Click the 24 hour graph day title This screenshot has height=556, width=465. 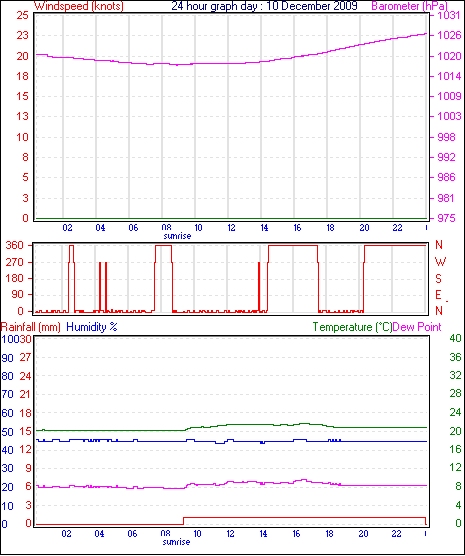(x=264, y=6)
